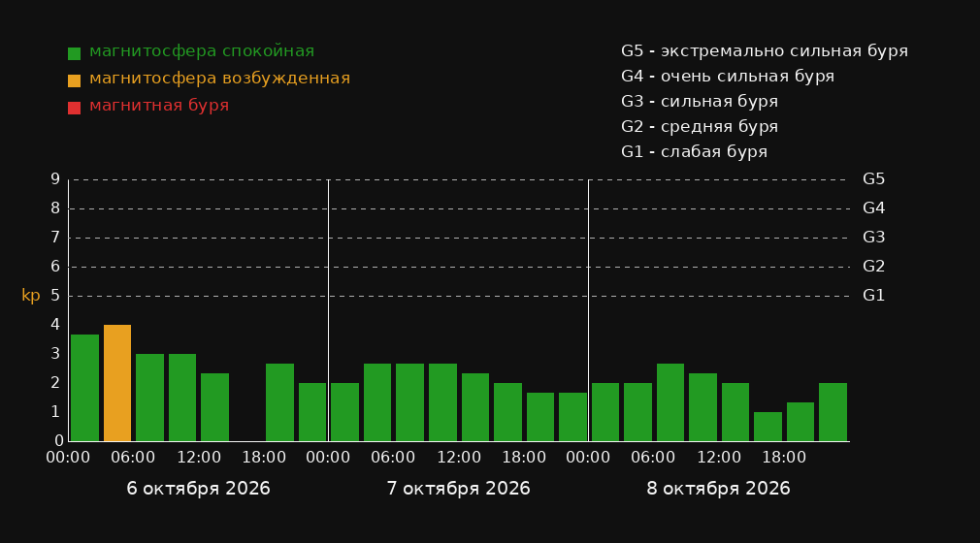Click the y-axis value 8
Screen dimensions: 980x543
[x=55, y=208]
